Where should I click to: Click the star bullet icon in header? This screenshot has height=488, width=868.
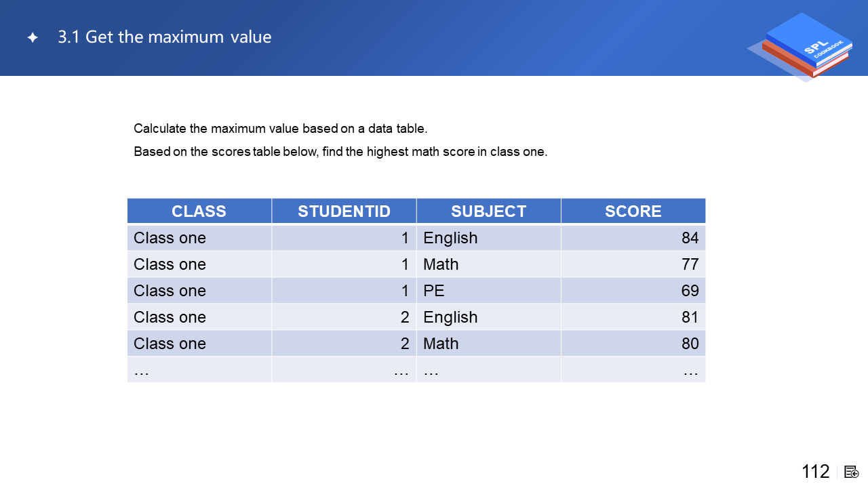(x=33, y=38)
